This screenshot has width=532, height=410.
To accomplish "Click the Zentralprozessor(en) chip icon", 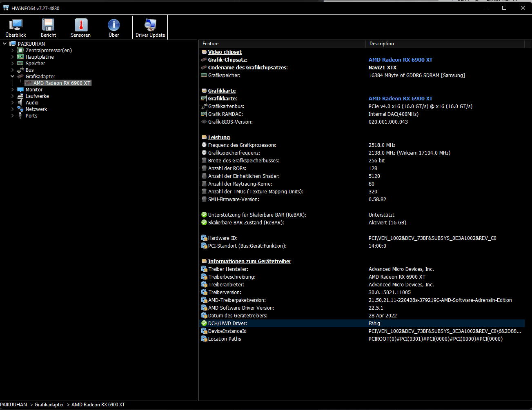I will [x=20, y=50].
